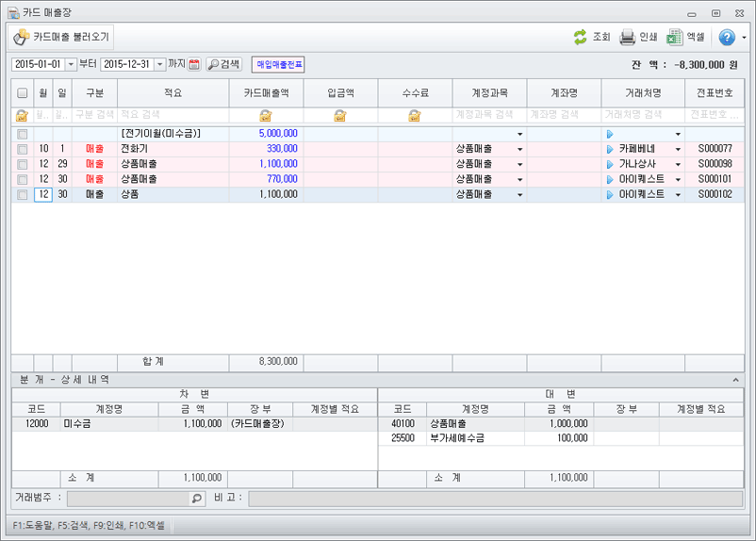
Task: Click the 카드매출 불러오기 button
Action: pyautogui.click(x=61, y=38)
